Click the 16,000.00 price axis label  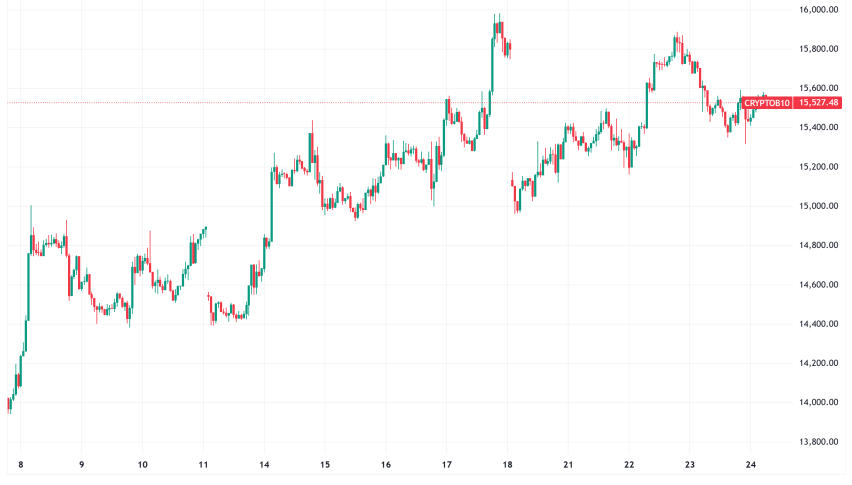817,10
